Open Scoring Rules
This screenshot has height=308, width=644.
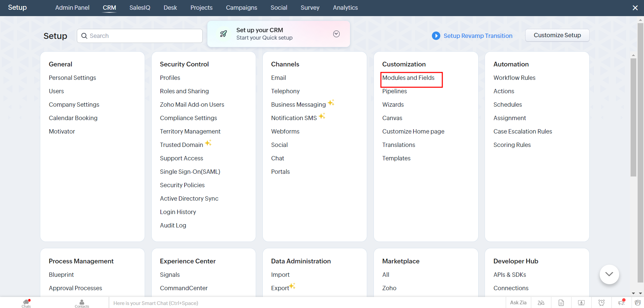[x=512, y=145]
